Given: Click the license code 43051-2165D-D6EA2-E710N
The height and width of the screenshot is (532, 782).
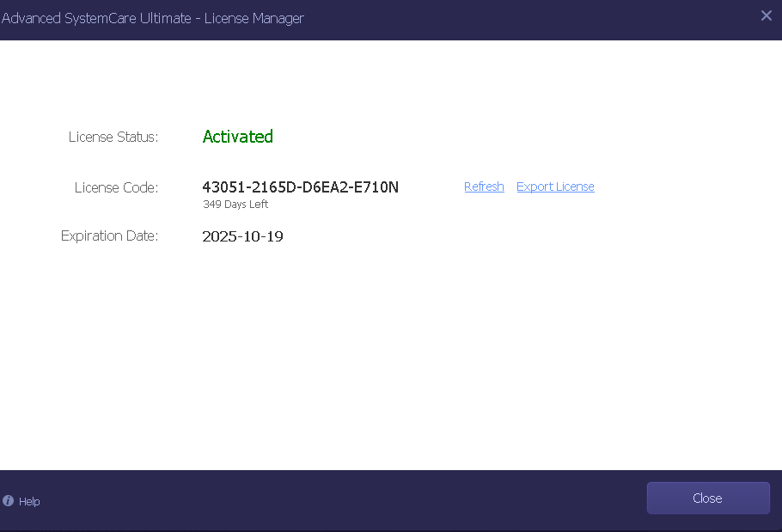Looking at the screenshot, I should click(x=300, y=187).
